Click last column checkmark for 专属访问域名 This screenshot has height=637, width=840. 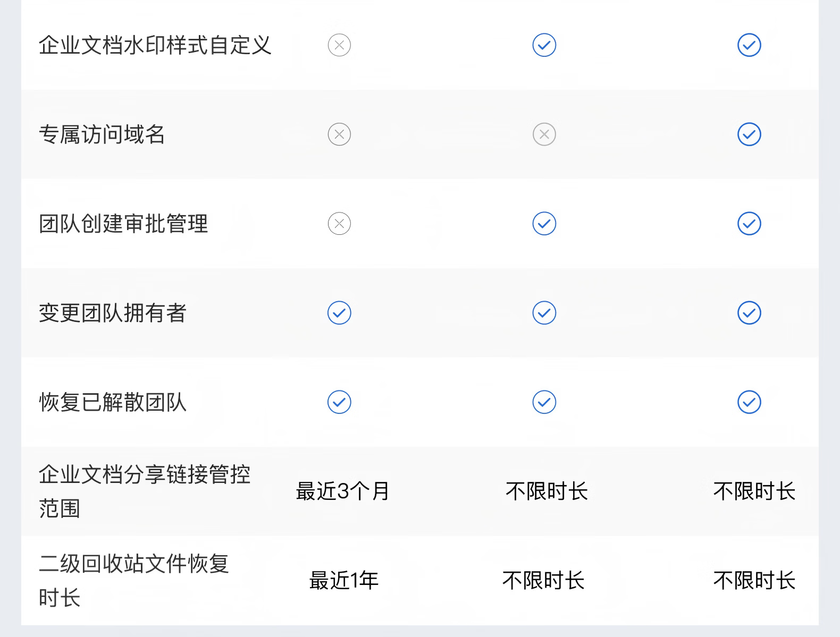pos(749,134)
